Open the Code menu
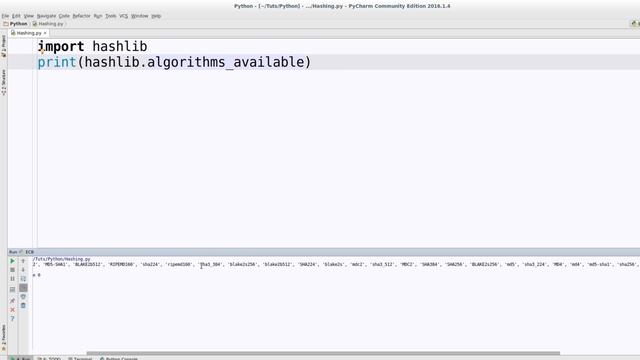The width and height of the screenshot is (640, 360). (x=64, y=16)
